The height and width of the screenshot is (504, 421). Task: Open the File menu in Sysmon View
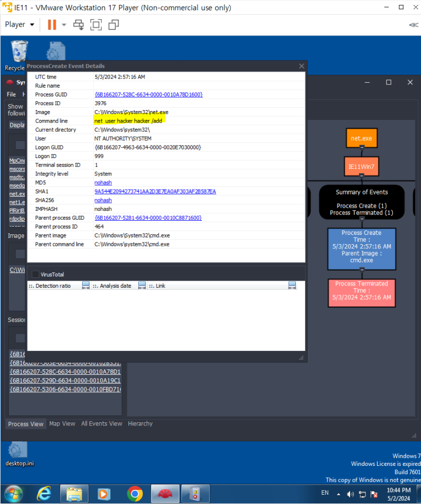point(11,94)
